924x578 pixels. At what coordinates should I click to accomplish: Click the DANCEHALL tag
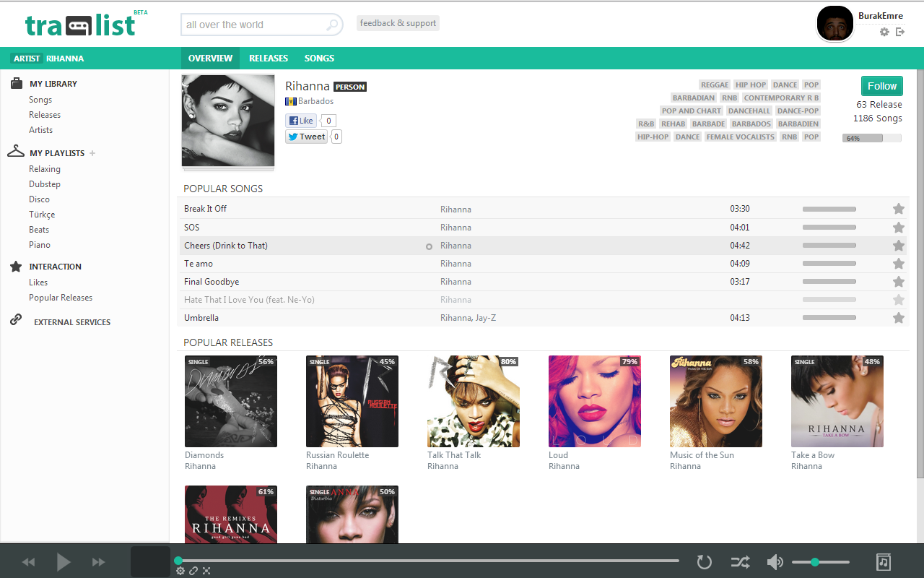pos(749,111)
